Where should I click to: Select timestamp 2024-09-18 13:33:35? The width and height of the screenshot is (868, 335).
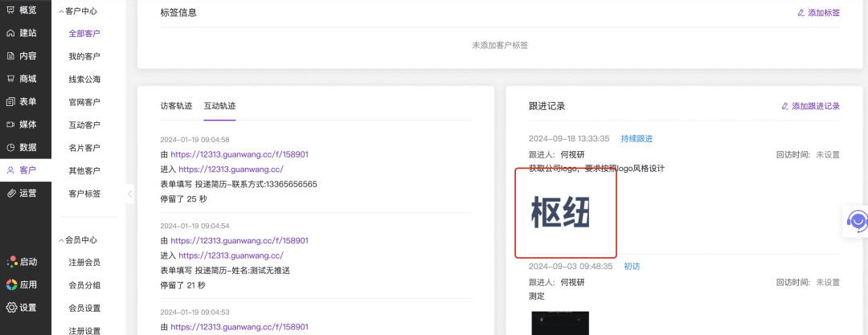(x=569, y=138)
